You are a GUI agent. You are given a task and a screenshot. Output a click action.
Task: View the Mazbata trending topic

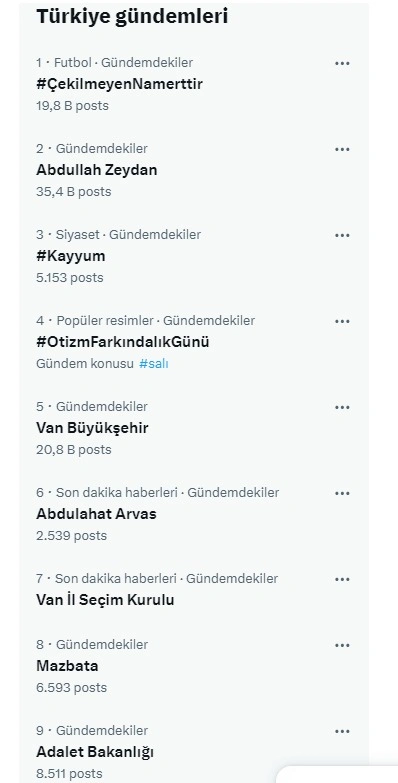(x=67, y=666)
